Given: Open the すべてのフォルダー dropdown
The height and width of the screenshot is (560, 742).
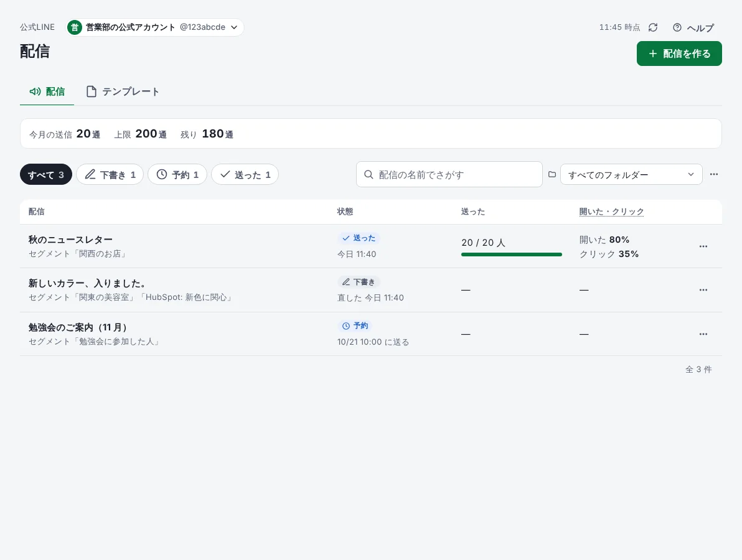Looking at the screenshot, I should [631, 174].
